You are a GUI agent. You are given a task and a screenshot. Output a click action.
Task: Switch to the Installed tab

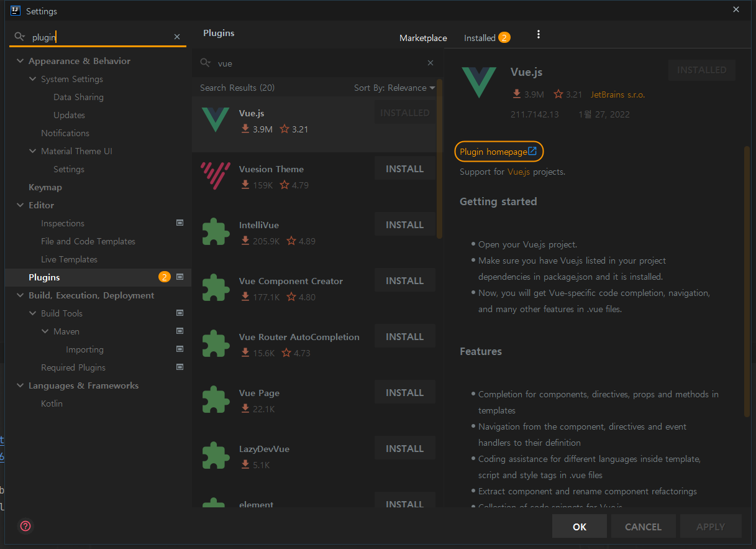486,38
